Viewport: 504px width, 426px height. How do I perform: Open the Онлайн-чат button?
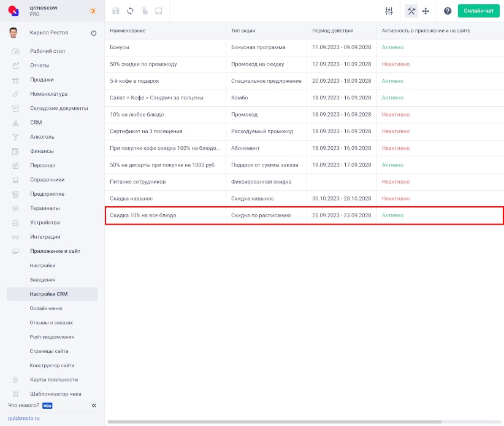[x=479, y=11]
